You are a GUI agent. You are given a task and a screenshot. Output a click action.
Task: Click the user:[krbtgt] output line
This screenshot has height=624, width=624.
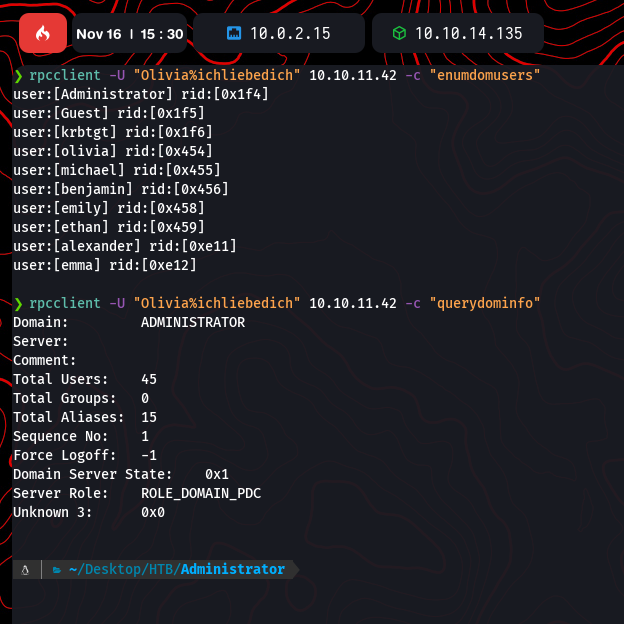point(112,132)
